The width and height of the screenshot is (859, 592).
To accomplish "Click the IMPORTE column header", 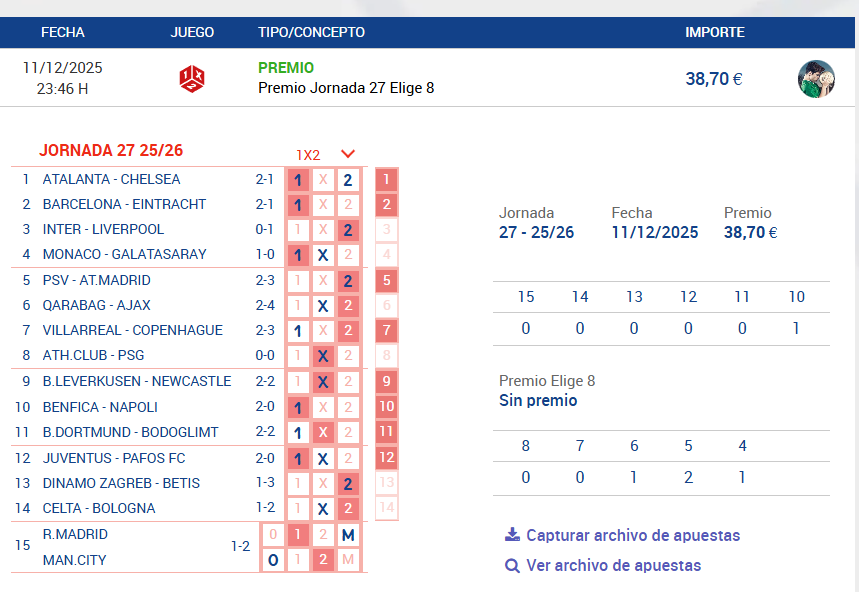I will point(714,32).
